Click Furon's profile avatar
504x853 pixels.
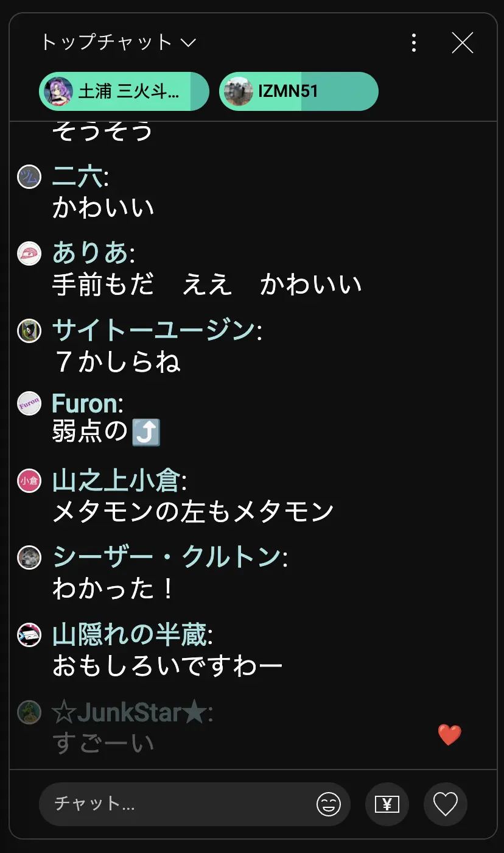click(x=29, y=403)
